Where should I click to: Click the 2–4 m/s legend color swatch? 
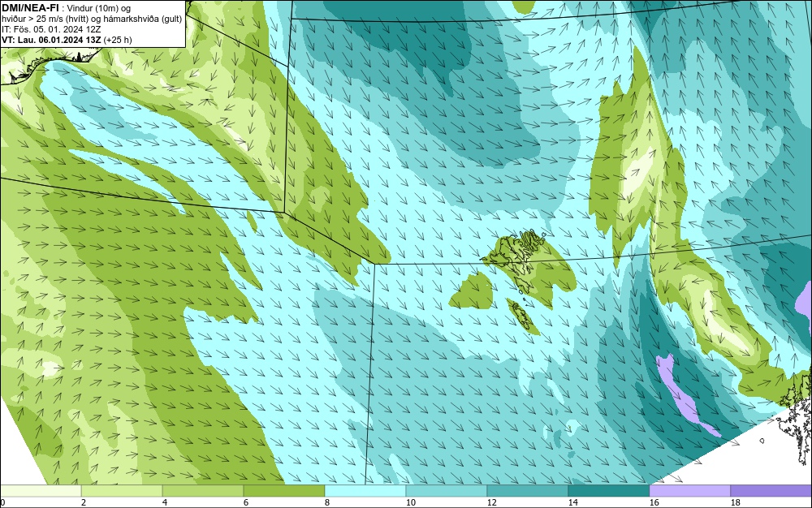tap(122, 490)
